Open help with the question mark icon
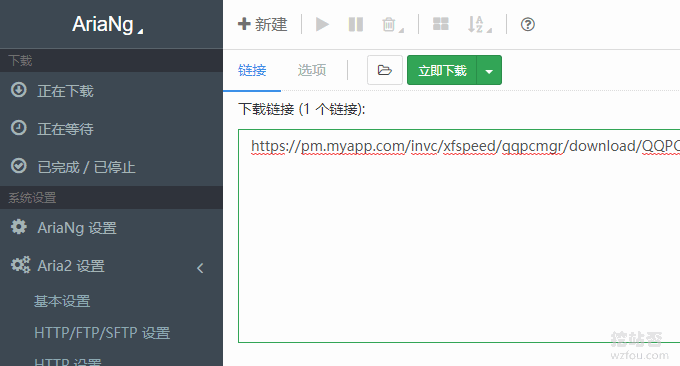 [x=527, y=24]
